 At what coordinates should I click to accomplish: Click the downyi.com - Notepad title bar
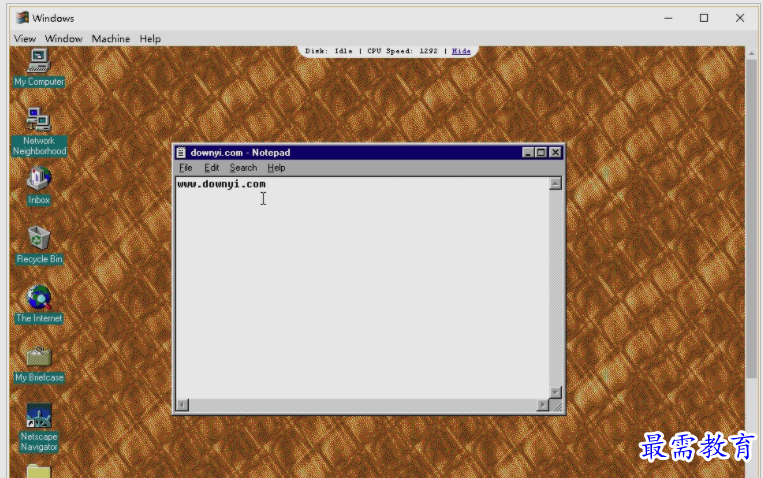[x=368, y=152]
